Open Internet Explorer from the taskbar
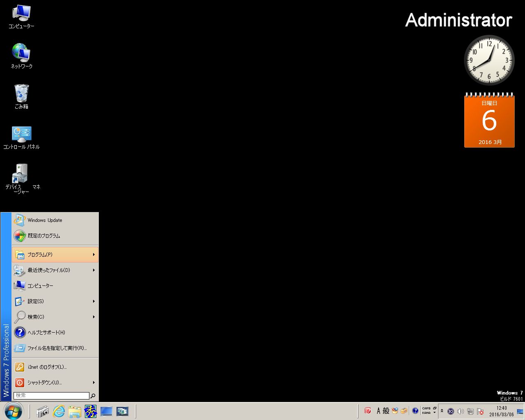Viewport: 525px width, 420px height. pyautogui.click(x=59, y=411)
